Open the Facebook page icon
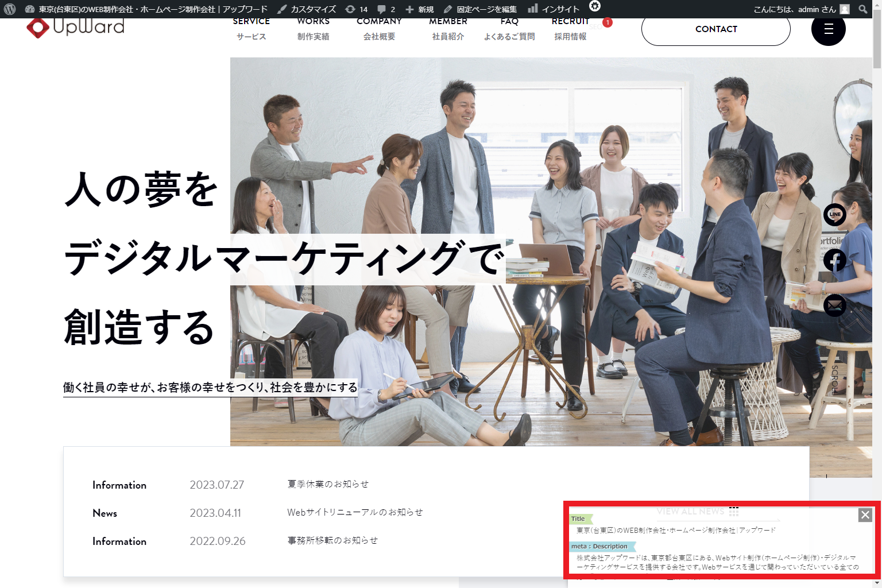Screen dimensions: 882x588 pos(834,260)
